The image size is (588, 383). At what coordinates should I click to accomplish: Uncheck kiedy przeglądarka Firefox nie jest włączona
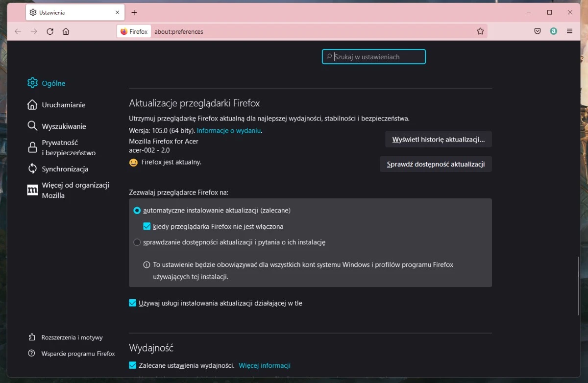pos(147,226)
